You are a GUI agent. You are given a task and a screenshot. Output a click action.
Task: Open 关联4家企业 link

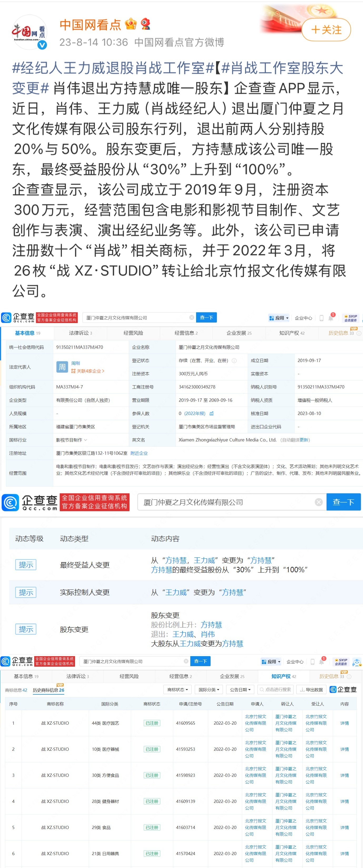[88, 371]
